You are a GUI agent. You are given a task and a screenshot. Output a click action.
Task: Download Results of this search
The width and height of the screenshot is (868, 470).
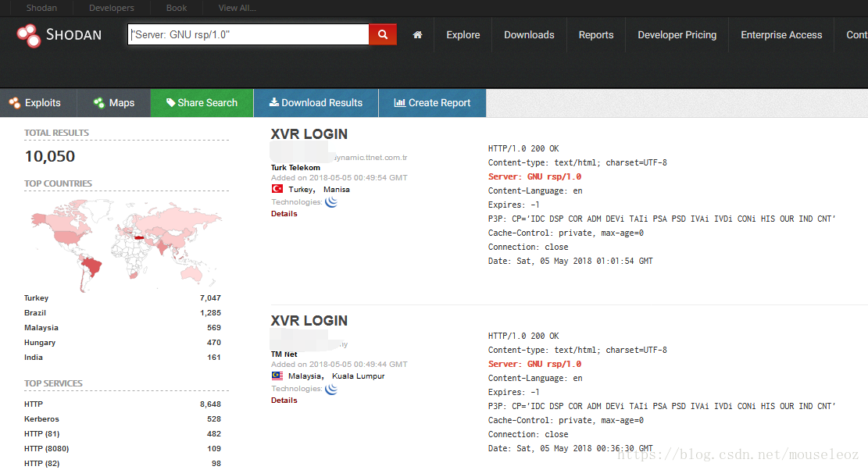pos(316,103)
